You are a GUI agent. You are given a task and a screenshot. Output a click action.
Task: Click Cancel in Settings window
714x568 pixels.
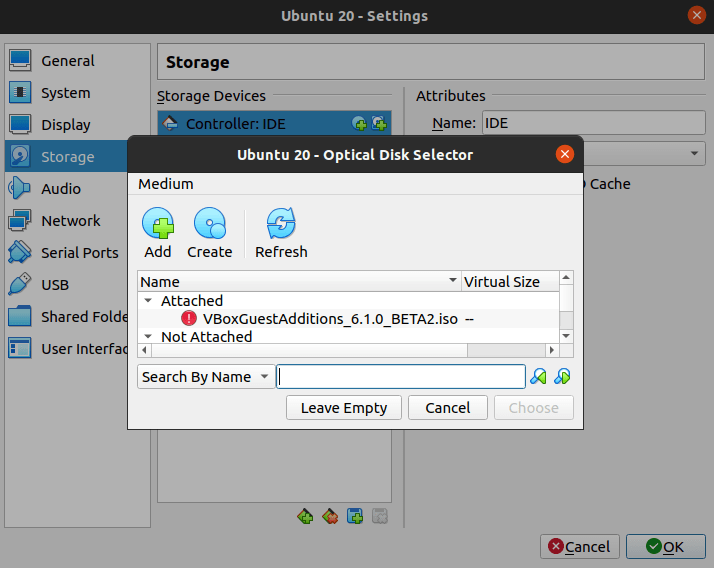[x=580, y=546]
